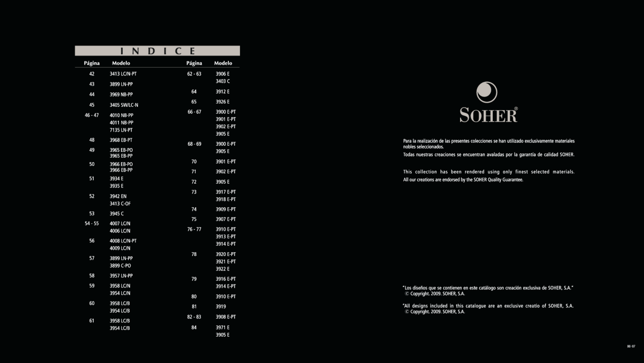Select model 3906 E entry
Image resolution: width=644 pixels, height=363 pixels.
tap(222, 74)
